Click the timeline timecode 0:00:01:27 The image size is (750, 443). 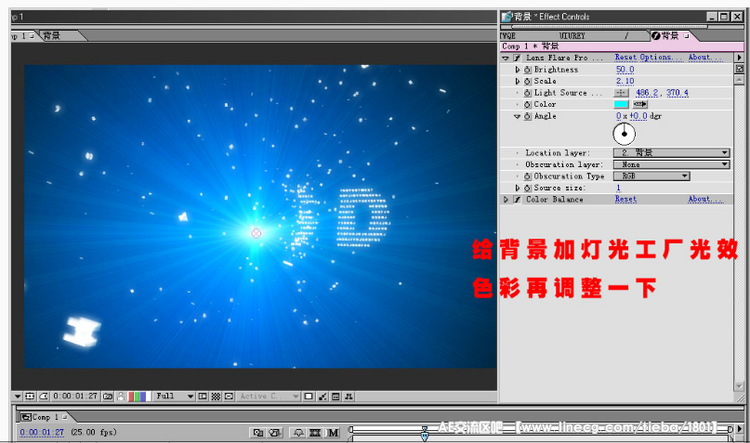[x=42, y=432]
